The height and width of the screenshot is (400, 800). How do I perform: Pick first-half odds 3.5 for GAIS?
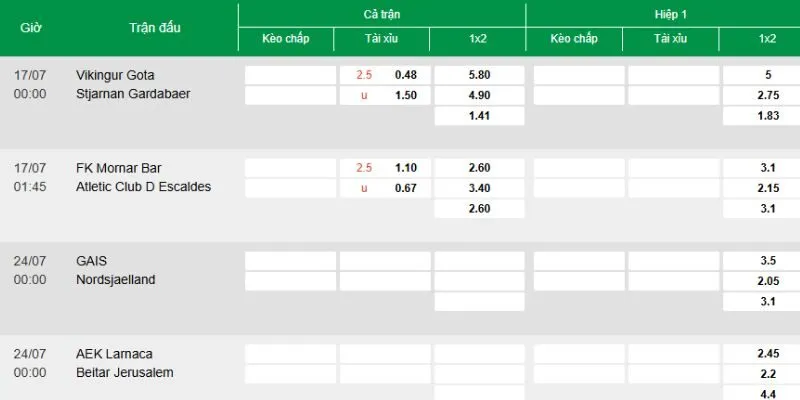point(767,261)
